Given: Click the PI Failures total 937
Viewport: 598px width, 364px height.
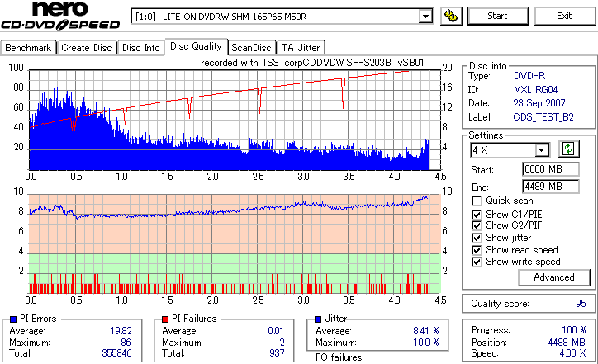Looking at the screenshot, I should (277, 353).
